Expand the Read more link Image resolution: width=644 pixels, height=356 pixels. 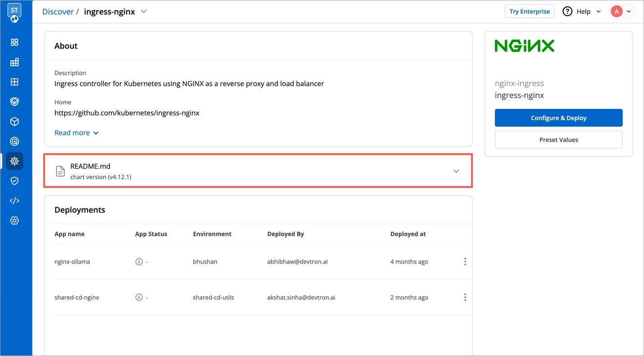point(77,133)
